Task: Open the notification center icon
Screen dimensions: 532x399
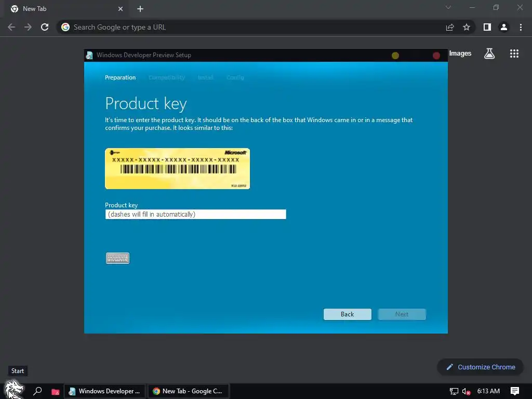Action: [x=515, y=391]
